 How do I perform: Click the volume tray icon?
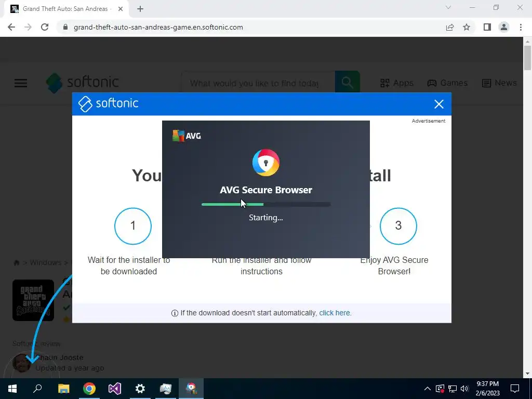point(465,389)
